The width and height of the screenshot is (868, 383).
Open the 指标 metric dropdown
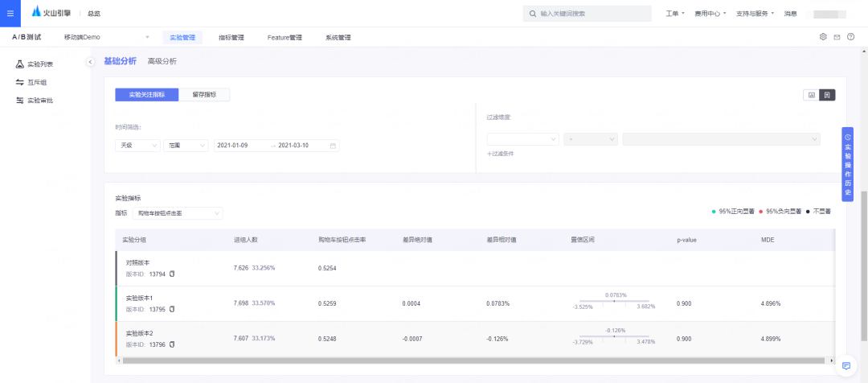pos(178,213)
